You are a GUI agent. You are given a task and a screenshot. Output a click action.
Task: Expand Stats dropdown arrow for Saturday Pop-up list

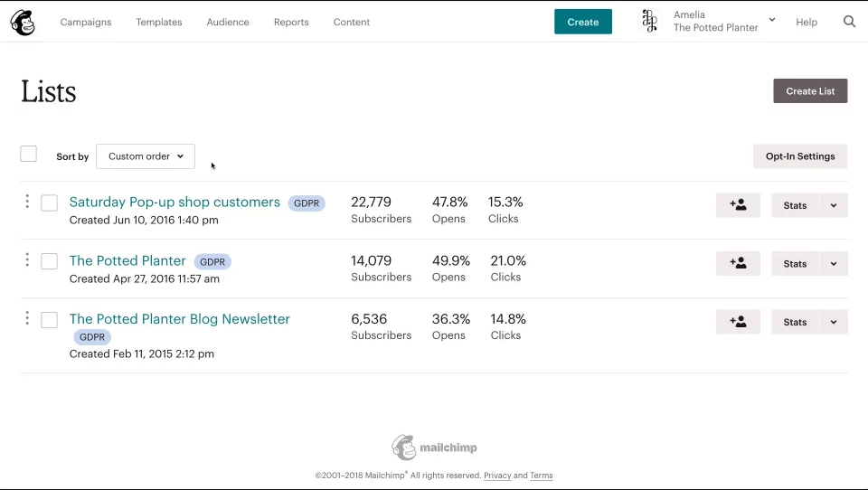(x=833, y=205)
